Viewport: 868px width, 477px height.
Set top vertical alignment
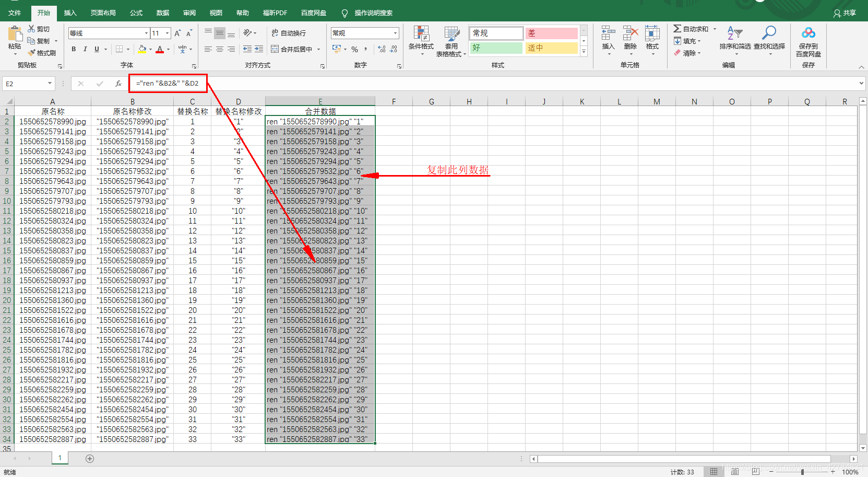(x=208, y=33)
